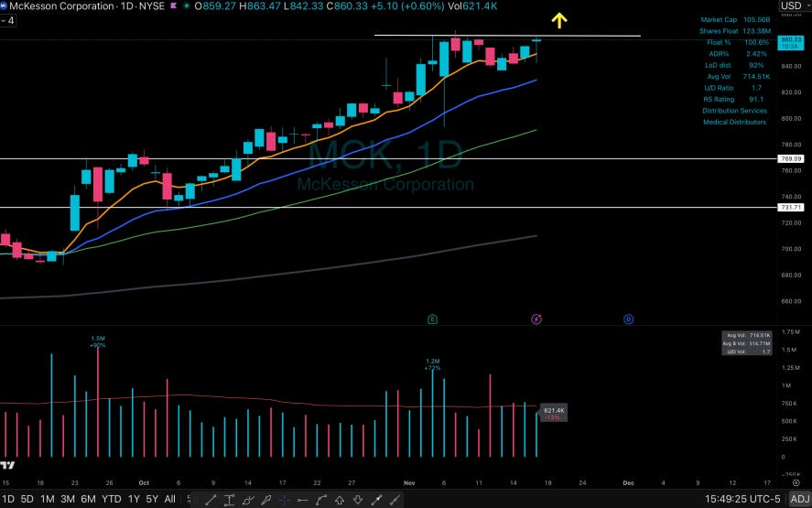Viewport: 812px width, 508px height.
Task: Choose the arrow up marker tool
Action: coord(340,500)
